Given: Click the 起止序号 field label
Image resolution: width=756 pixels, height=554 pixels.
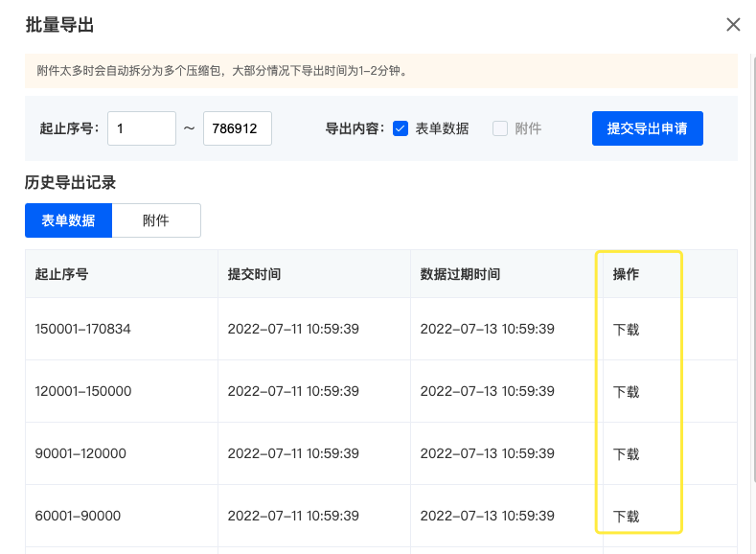Looking at the screenshot, I should point(69,128).
